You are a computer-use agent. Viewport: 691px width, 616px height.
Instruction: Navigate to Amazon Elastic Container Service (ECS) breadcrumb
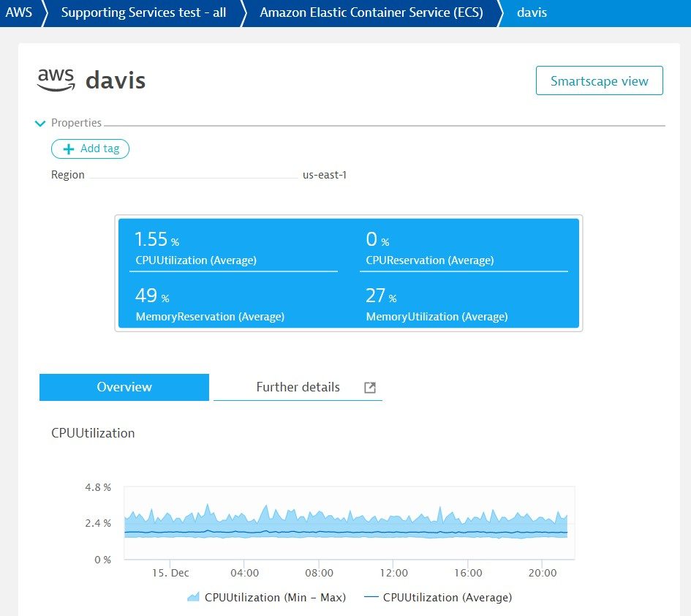[x=371, y=12]
